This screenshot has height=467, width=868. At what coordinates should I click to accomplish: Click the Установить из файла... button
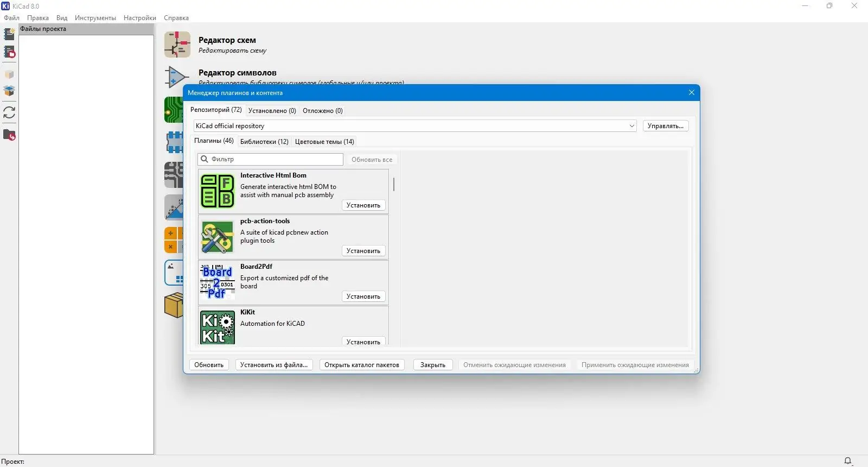pyautogui.click(x=274, y=365)
